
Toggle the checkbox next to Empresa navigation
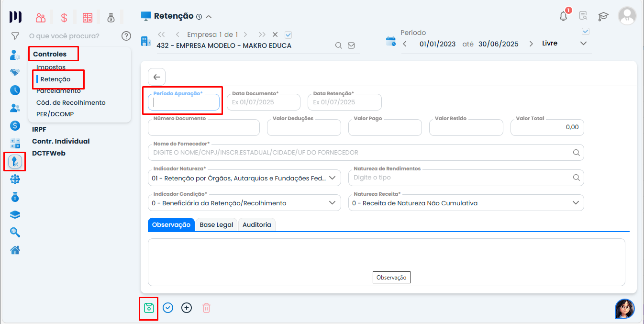288,34
